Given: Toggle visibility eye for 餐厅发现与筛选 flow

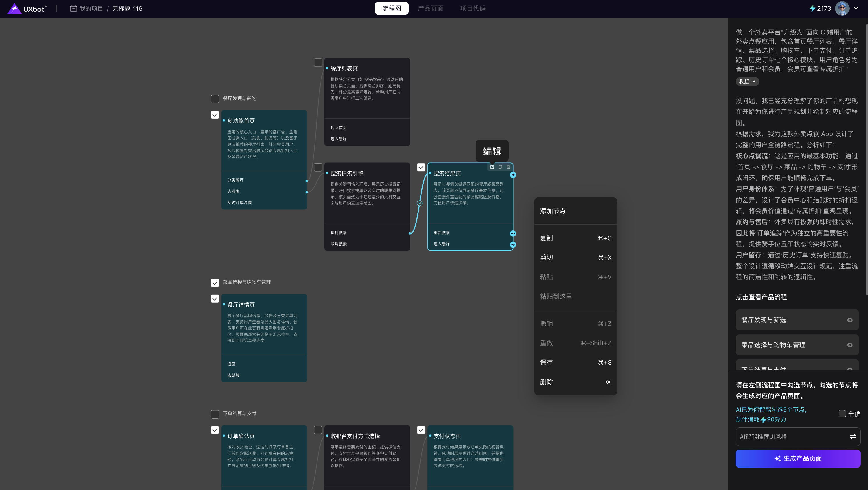Looking at the screenshot, I should [x=849, y=320].
